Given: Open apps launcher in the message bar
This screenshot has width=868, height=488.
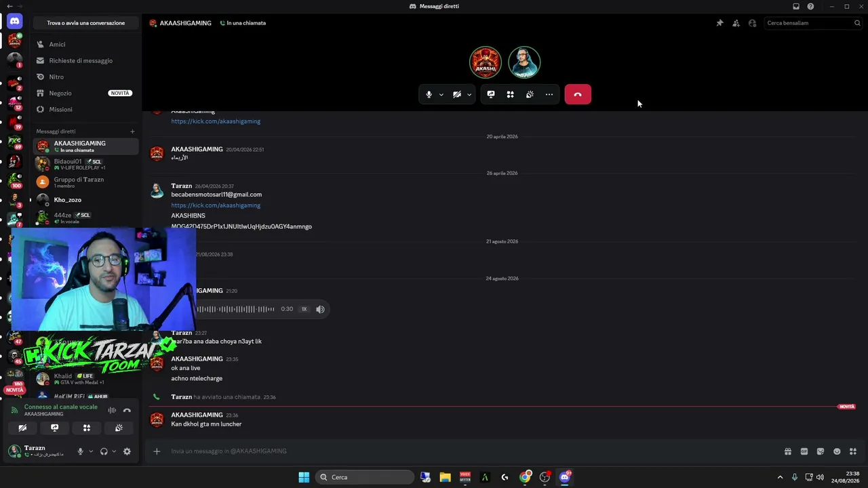Looking at the screenshot, I should point(853,451).
